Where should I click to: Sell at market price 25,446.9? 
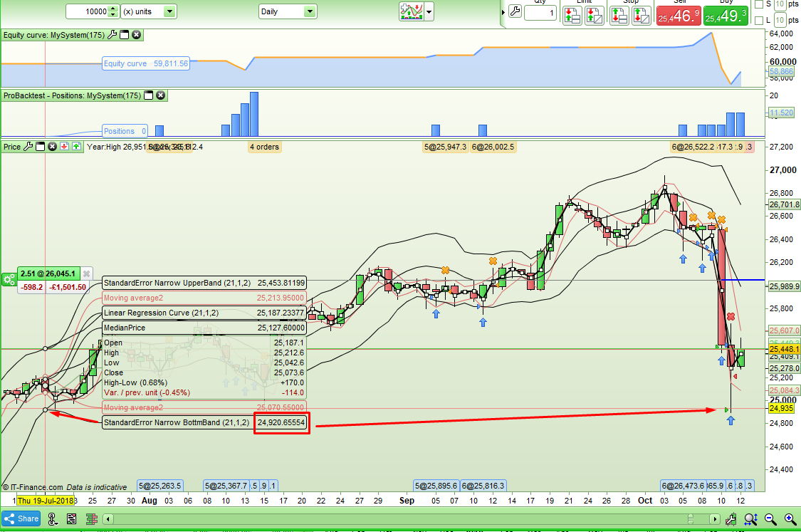click(x=679, y=16)
